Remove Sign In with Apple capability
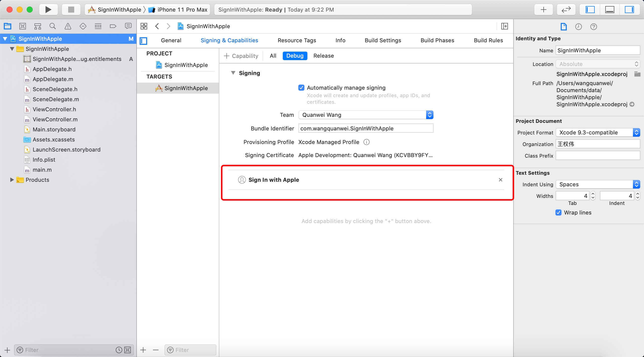 [x=501, y=180]
